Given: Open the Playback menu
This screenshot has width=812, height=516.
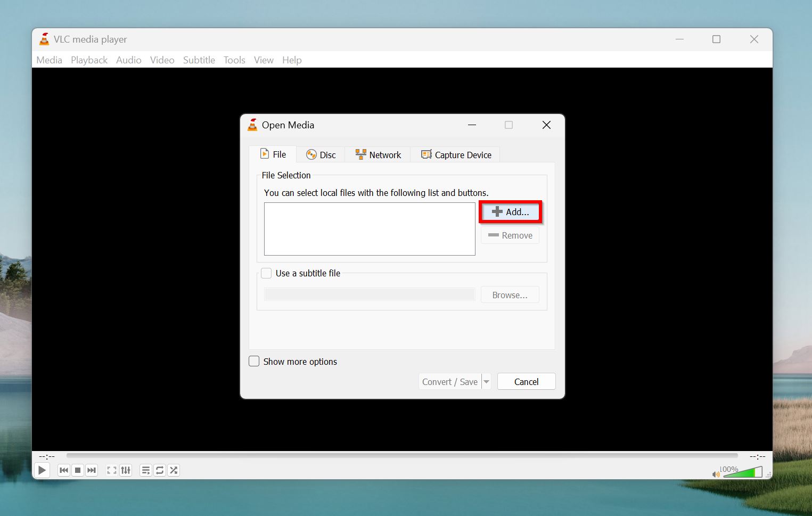Looking at the screenshot, I should pos(89,60).
